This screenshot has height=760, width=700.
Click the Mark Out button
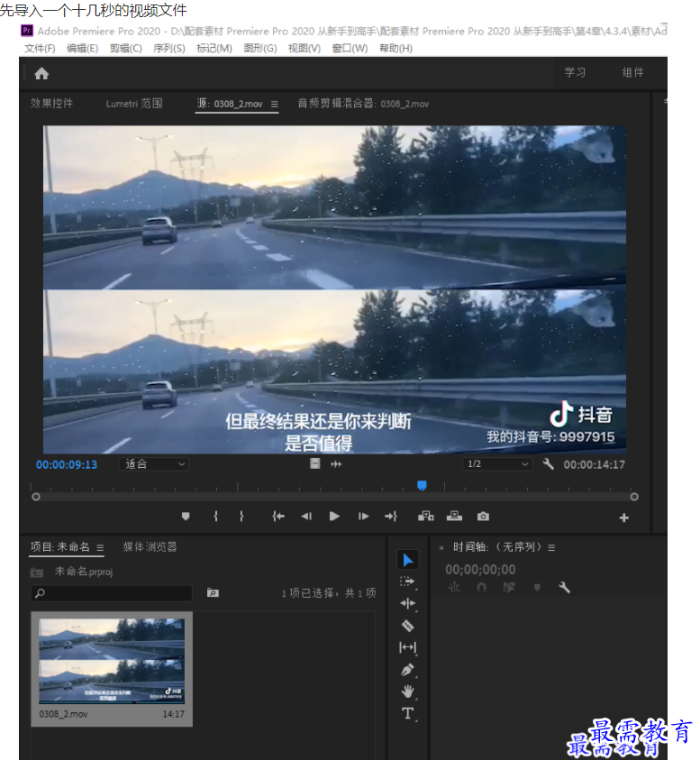coord(241,517)
